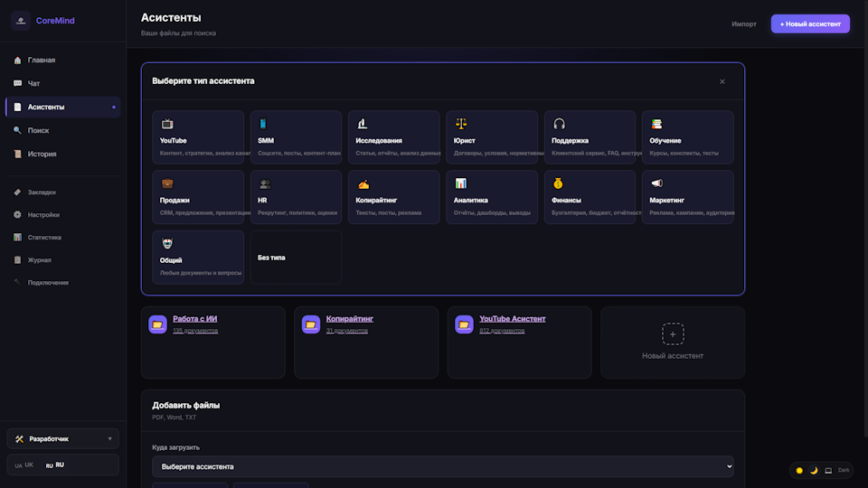Select the Исследования microscope assistant type
The height and width of the screenshot is (488, 868).
[x=393, y=137]
